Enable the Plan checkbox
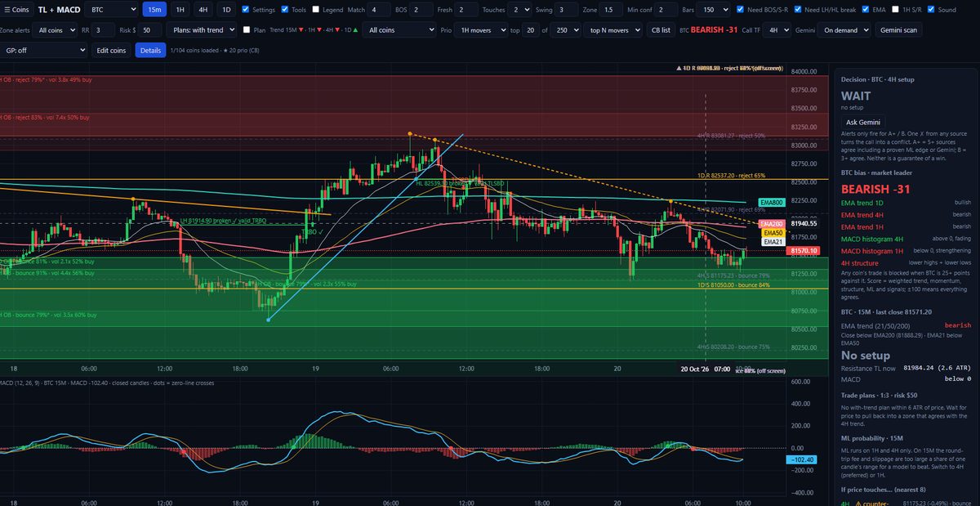The height and width of the screenshot is (506, 980). [247, 29]
